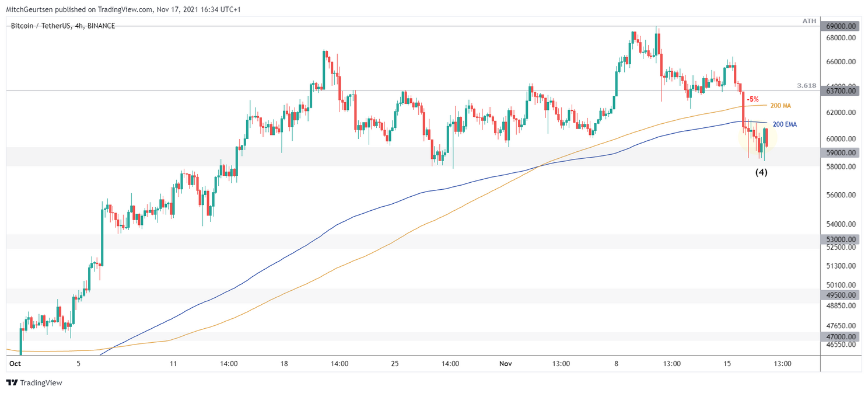Click the 15 date on time axis
This screenshot has height=393, width=868.
(x=727, y=364)
